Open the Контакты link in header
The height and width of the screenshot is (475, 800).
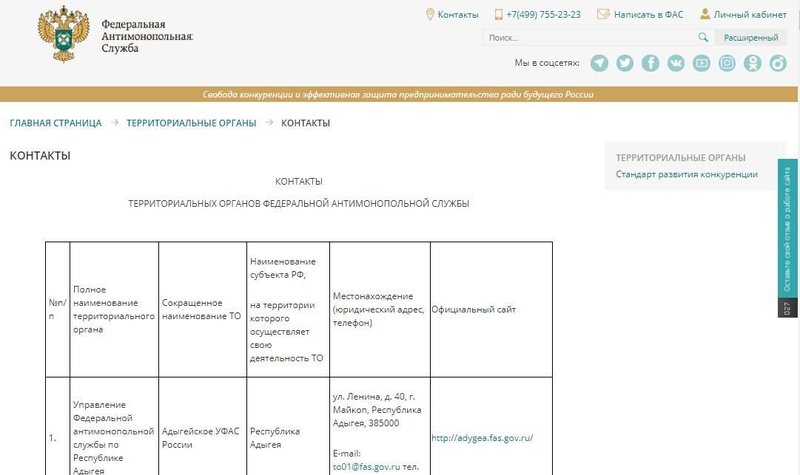[458, 15]
